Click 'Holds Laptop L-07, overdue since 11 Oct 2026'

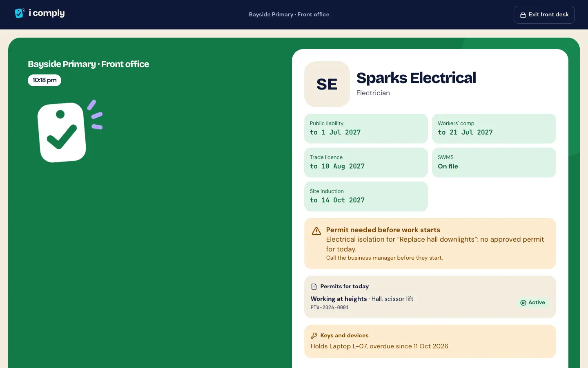point(379,346)
